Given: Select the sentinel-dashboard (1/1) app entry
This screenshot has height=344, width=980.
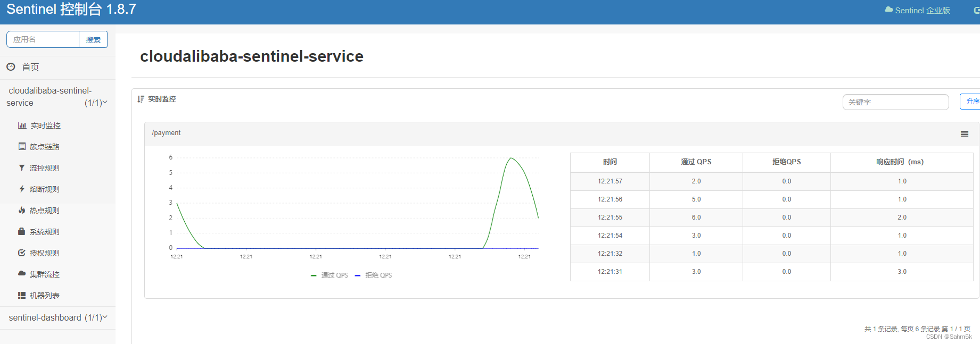Looking at the screenshot, I should tap(57, 317).
